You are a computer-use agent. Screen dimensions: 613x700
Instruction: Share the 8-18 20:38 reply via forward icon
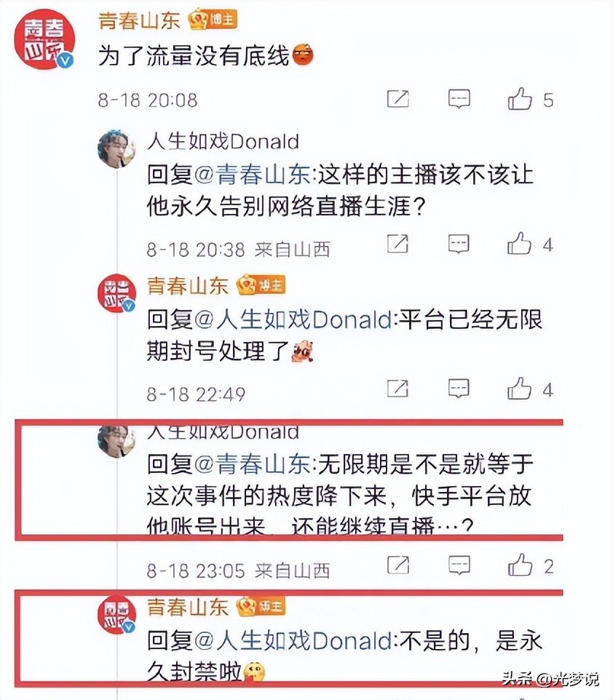point(398,244)
